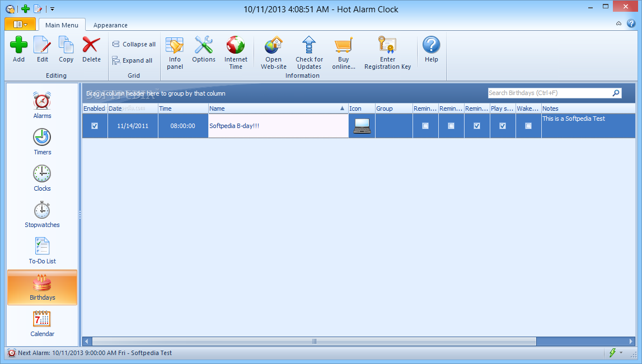Open the orange application menu button
This screenshot has width=642, height=364.
pyautogui.click(x=20, y=25)
